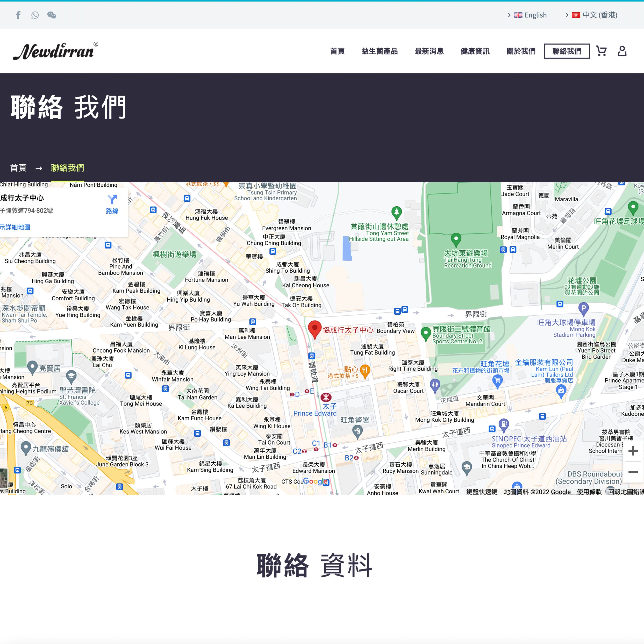Open the 使用條款 terms link
The width and height of the screenshot is (644, 644).
tap(589, 492)
